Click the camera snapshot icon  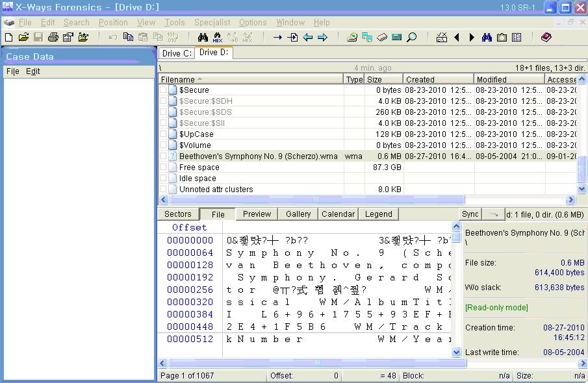point(502,37)
